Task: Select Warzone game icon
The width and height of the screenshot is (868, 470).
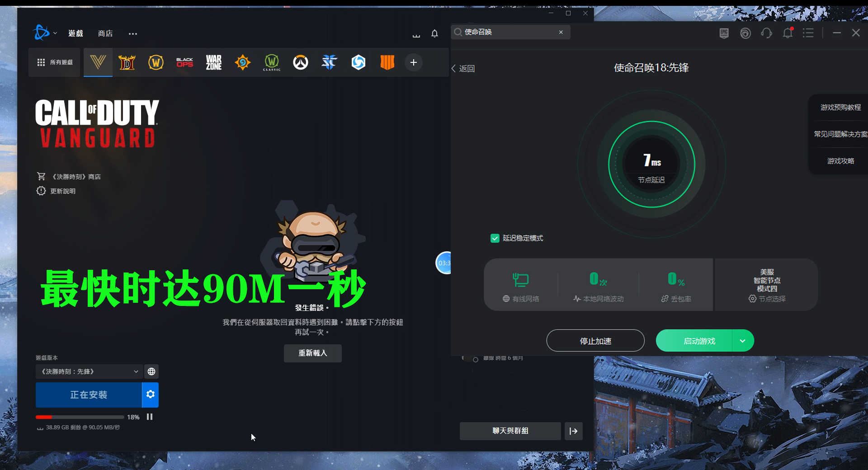Action: click(x=214, y=62)
